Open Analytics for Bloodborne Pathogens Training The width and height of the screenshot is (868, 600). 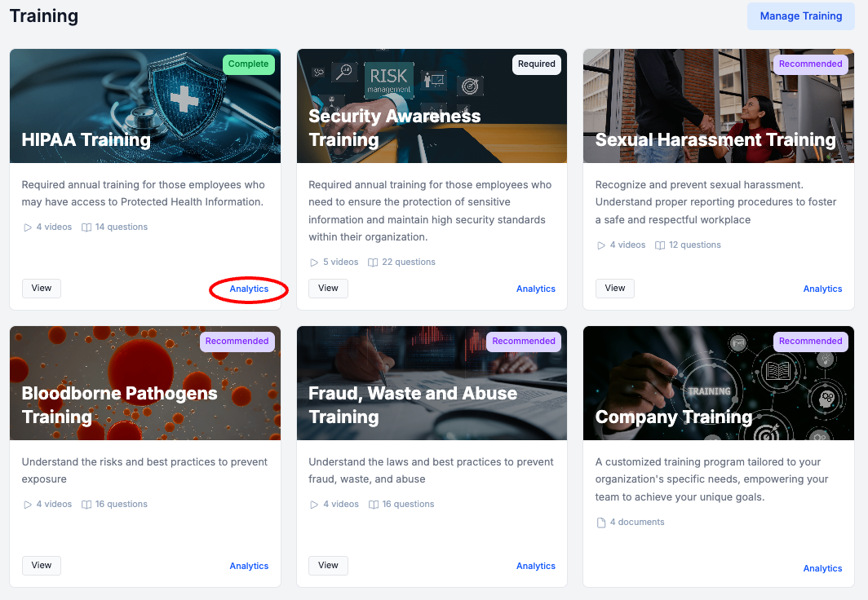click(x=249, y=566)
